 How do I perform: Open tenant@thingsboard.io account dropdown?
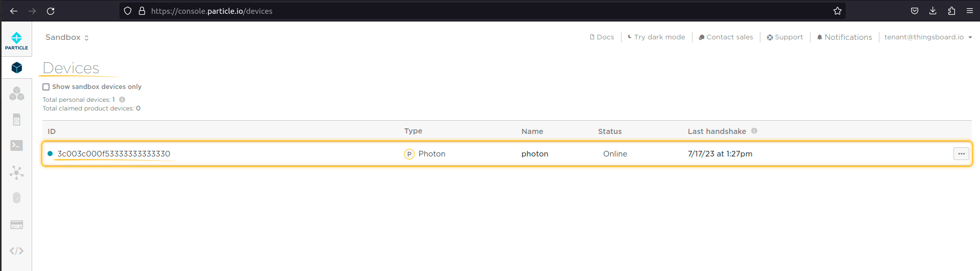[927, 37]
